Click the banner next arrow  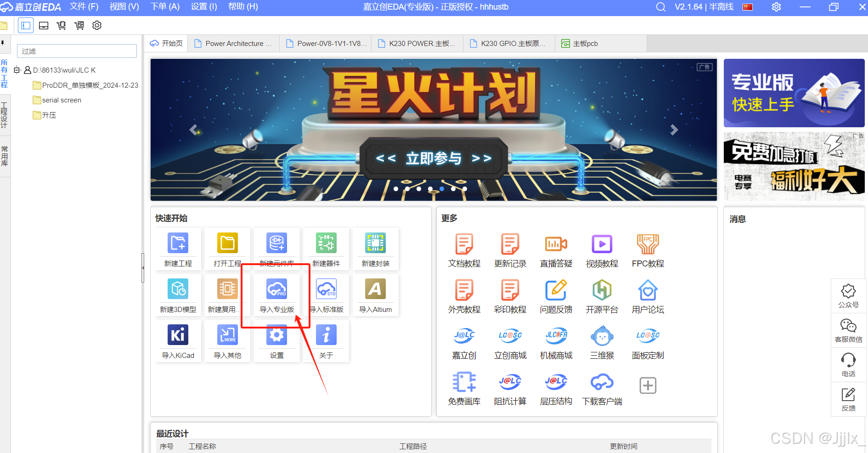[x=674, y=130]
